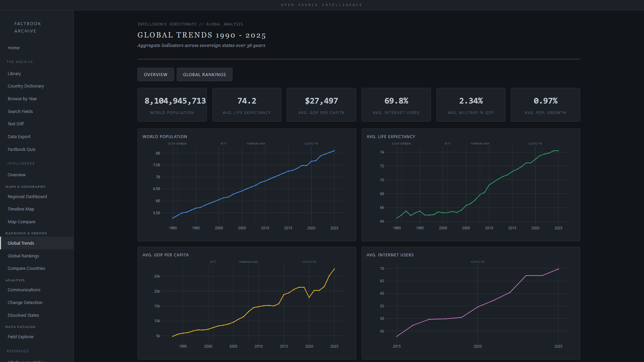Select the OVERVIEW tab

[155, 74]
